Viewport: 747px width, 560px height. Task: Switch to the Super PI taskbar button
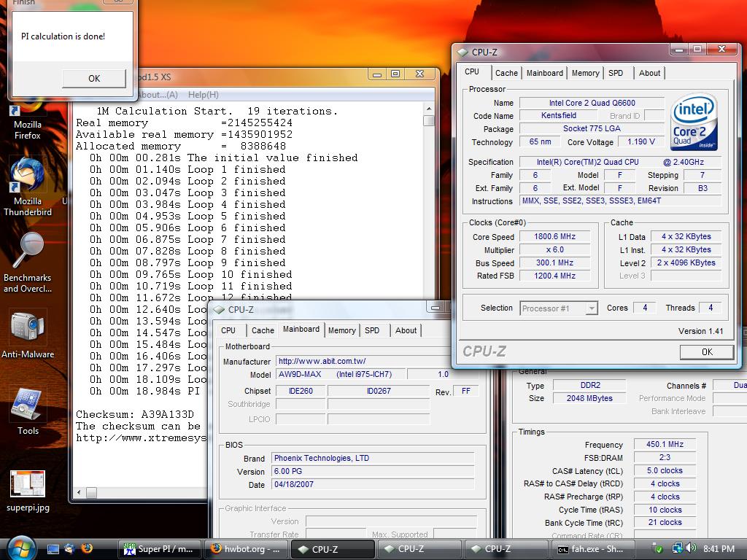pos(160,549)
